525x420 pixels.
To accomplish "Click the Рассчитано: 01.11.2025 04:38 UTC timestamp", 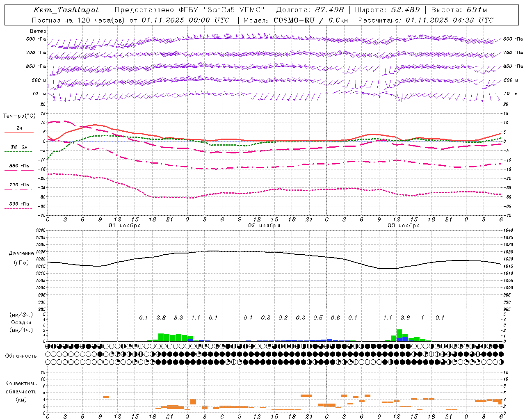I will pos(426,20).
